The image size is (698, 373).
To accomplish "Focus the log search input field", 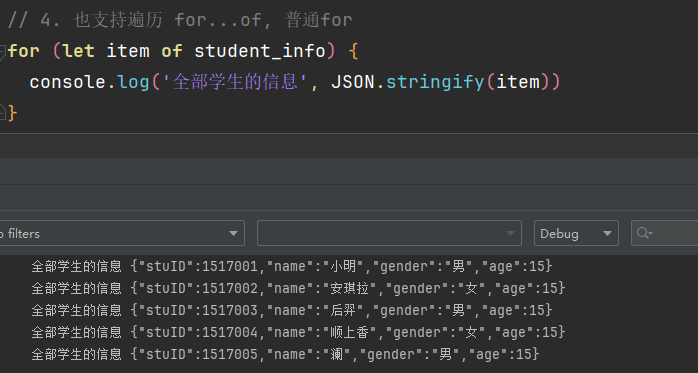I will pos(665,233).
